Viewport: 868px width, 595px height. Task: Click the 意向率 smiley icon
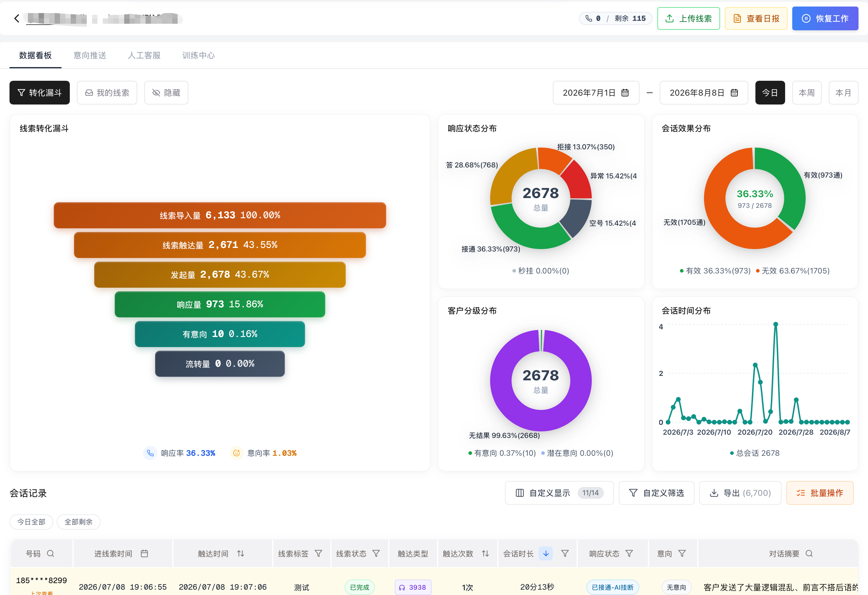click(x=236, y=453)
